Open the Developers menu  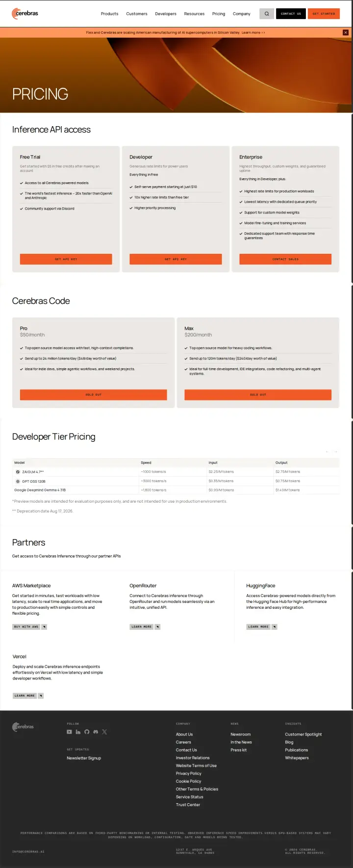(166, 14)
